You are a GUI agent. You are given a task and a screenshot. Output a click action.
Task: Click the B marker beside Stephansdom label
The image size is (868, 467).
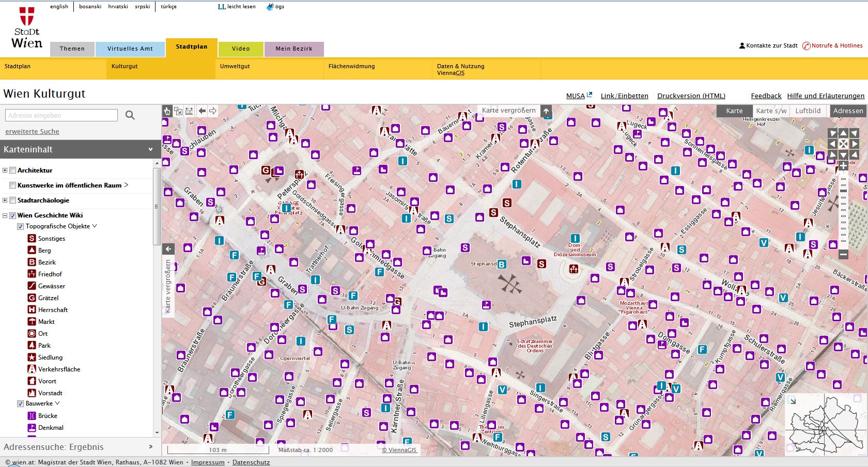501,264
